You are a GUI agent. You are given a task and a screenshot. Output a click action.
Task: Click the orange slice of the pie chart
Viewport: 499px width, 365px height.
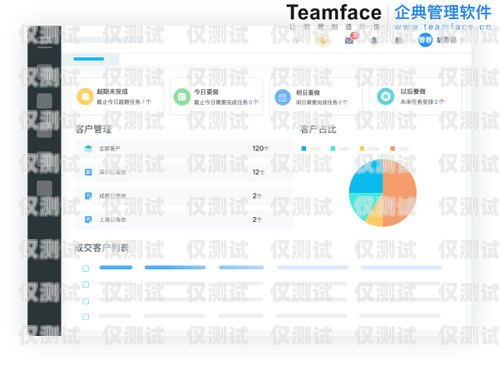(x=400, y=192)
